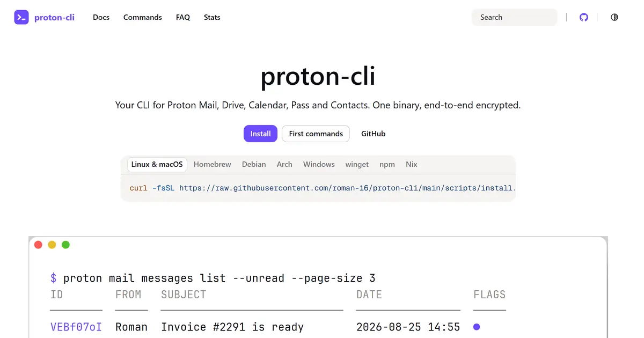Click the DATE column header
This screenshot has width=644, height=338.
pos(369,295)
